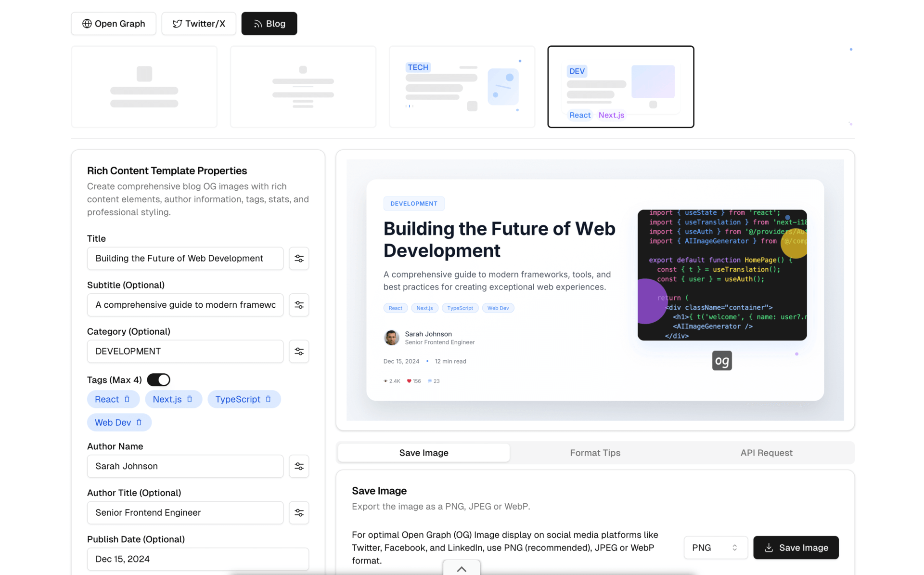Delete the TypeScript tag trash icon
This screenshot has width=924, height=575.
(x=269, y=399)
